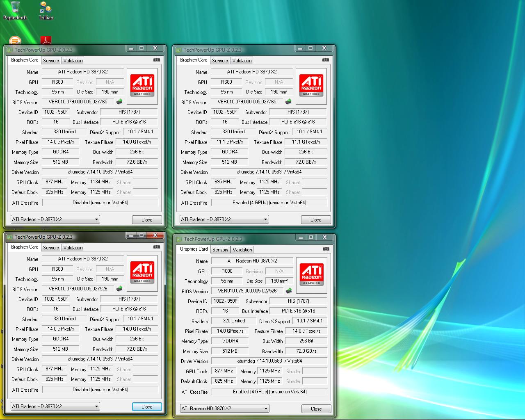Click camera screenshot icon in upper-right GPU-Z window

click(326, 60)
